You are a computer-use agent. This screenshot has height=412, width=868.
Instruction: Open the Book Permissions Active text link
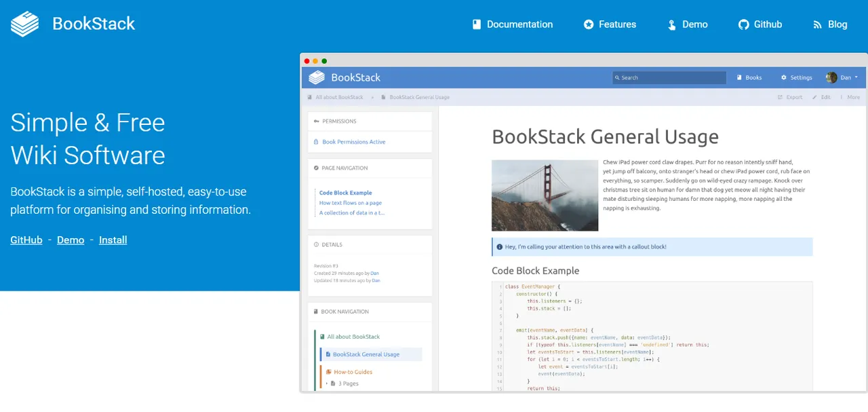(x=354, y=142)
